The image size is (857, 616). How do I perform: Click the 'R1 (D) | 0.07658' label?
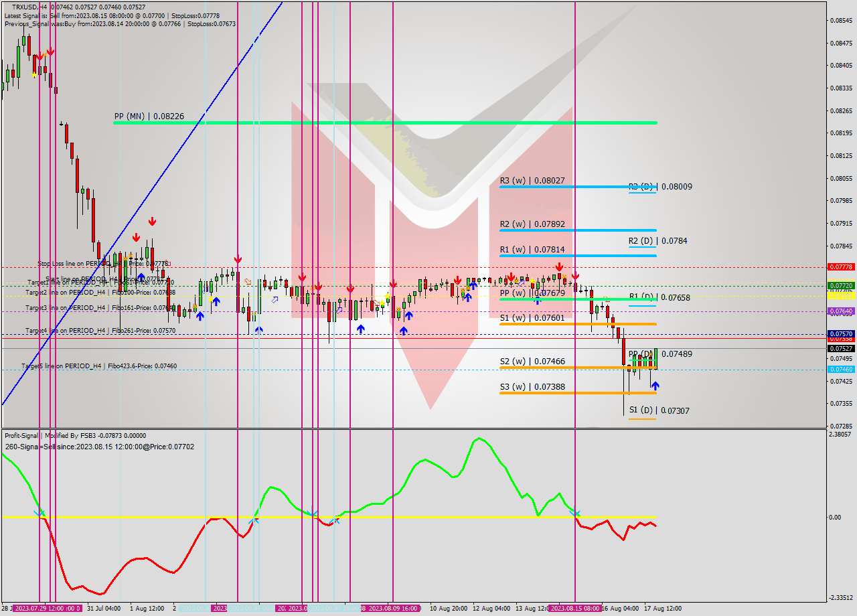660,297
